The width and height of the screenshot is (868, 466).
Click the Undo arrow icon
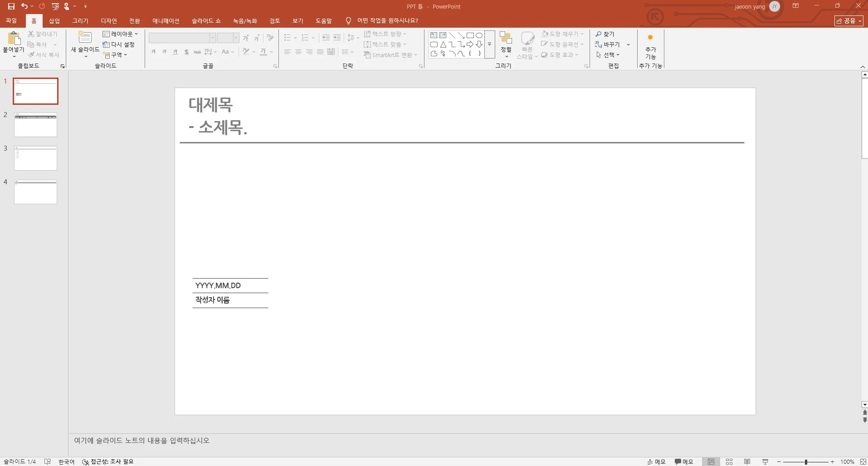tap(24, 6)
